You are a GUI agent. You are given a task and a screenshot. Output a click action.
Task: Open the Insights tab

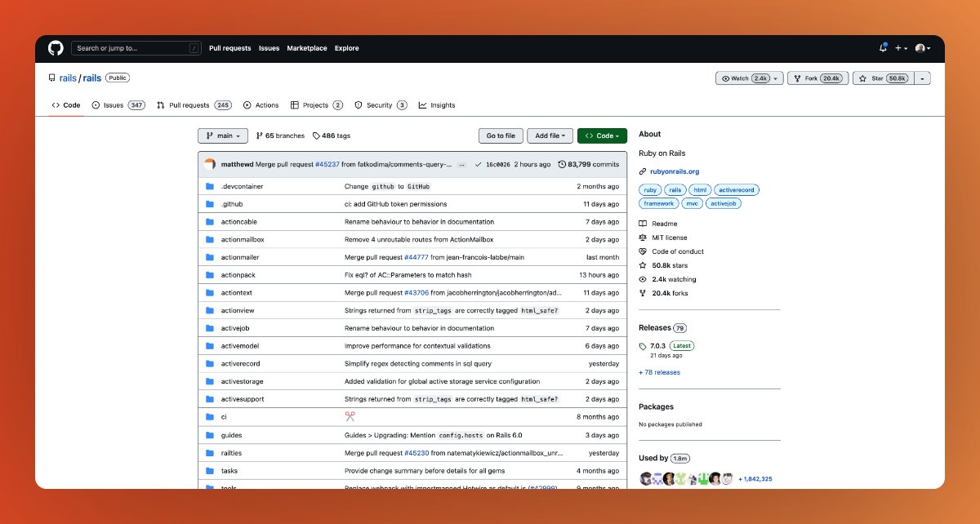click(x=437, y=105)
